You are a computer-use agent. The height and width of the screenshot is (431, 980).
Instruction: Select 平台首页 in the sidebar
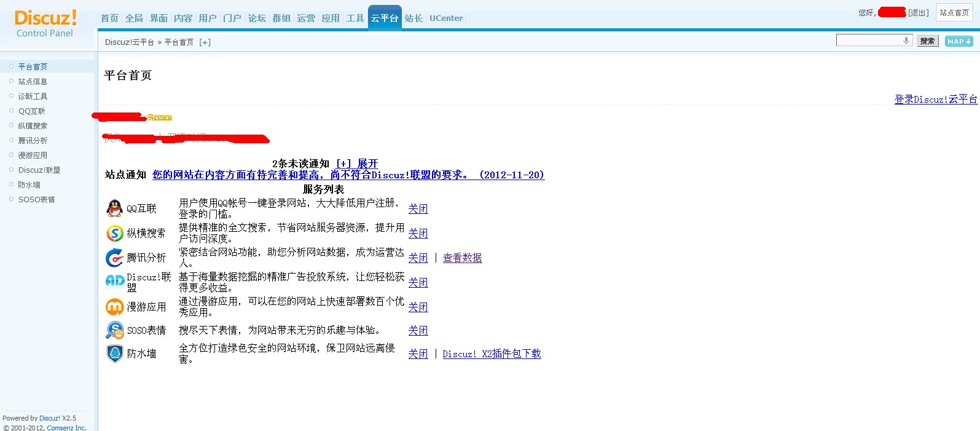(x=33, y=66)
